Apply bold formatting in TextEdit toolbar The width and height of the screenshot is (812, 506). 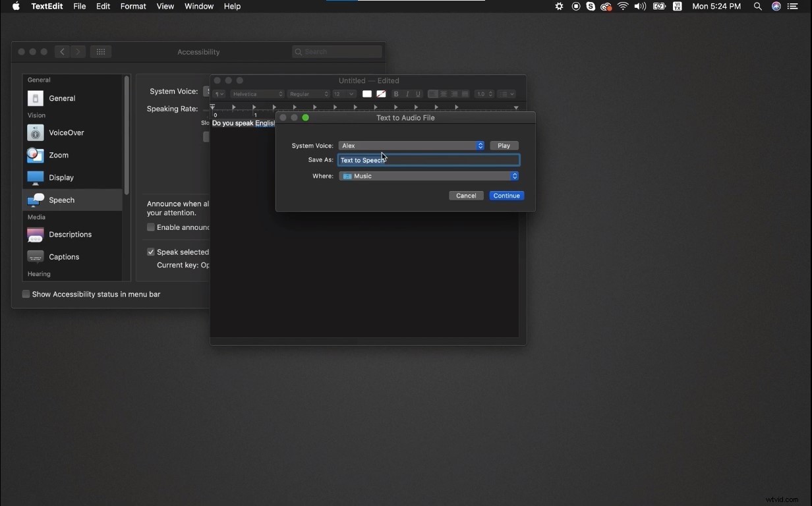point(396,94)
